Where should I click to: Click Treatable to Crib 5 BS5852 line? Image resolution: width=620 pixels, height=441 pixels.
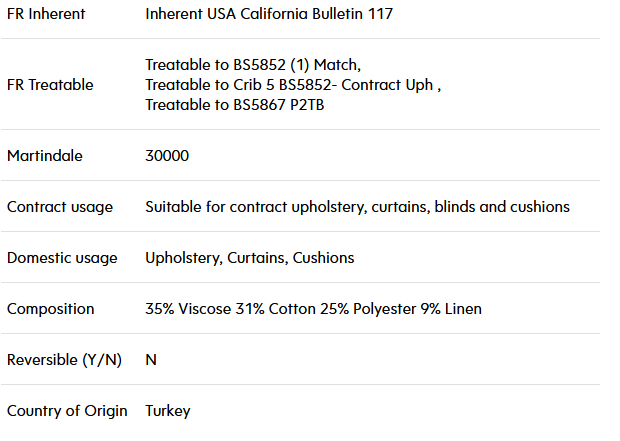coord(293,85)
